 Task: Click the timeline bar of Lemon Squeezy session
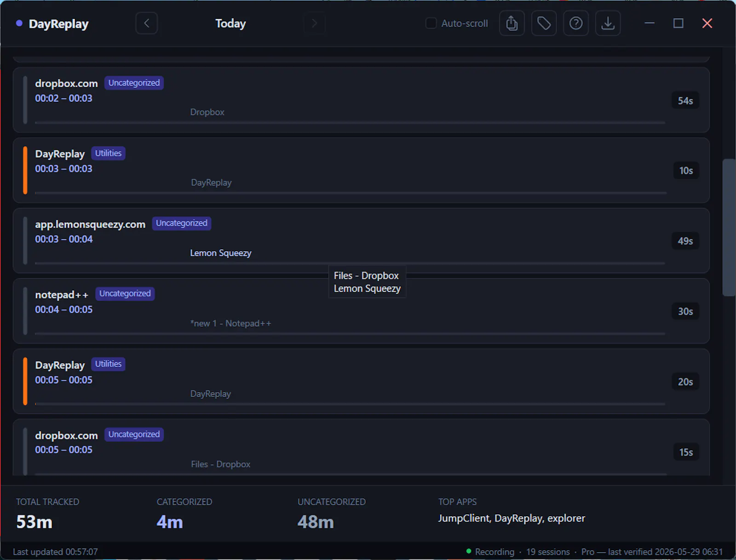350,263
